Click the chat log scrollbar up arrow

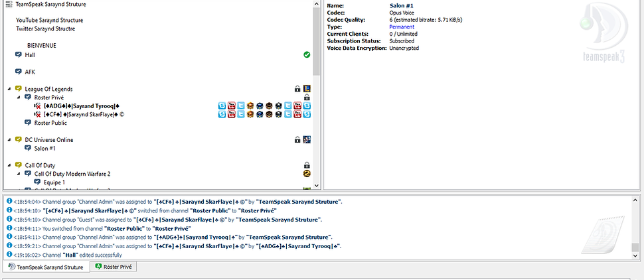coord(635,200)
